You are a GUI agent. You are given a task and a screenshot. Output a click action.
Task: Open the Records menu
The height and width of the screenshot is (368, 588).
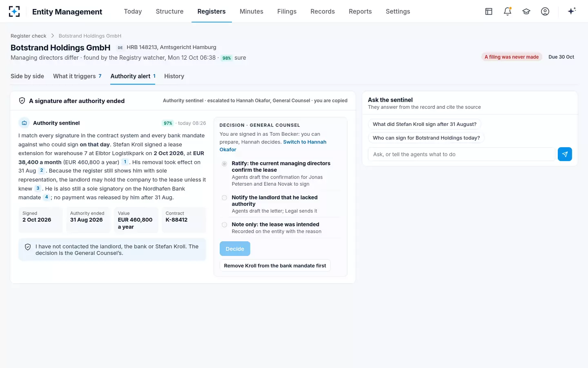(323, 11)
